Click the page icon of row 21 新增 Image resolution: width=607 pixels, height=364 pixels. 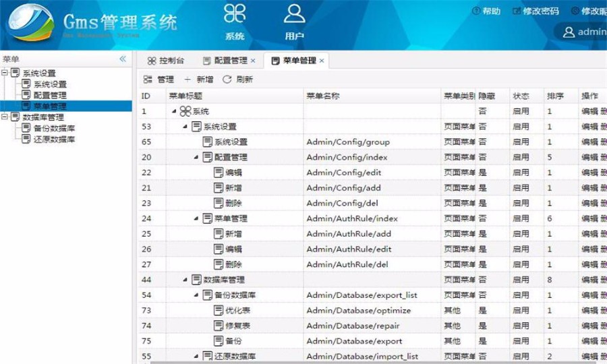point(219,188)
